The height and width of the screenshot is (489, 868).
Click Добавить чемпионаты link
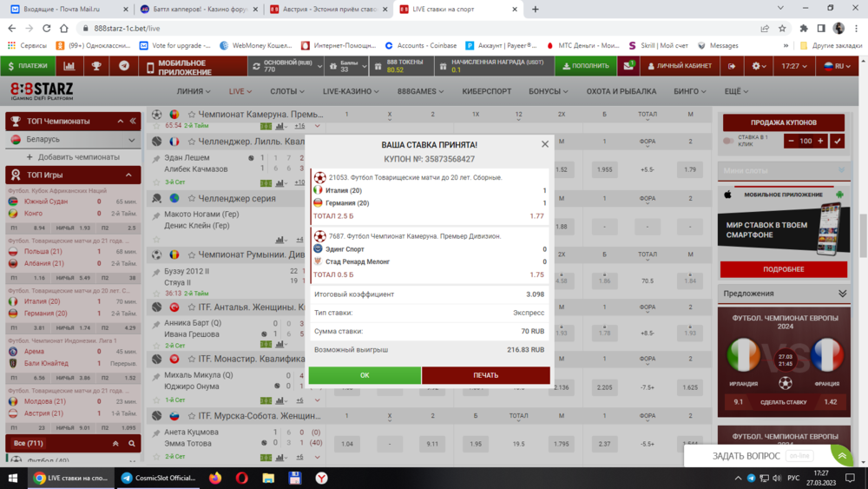click(x=73, y=157)
